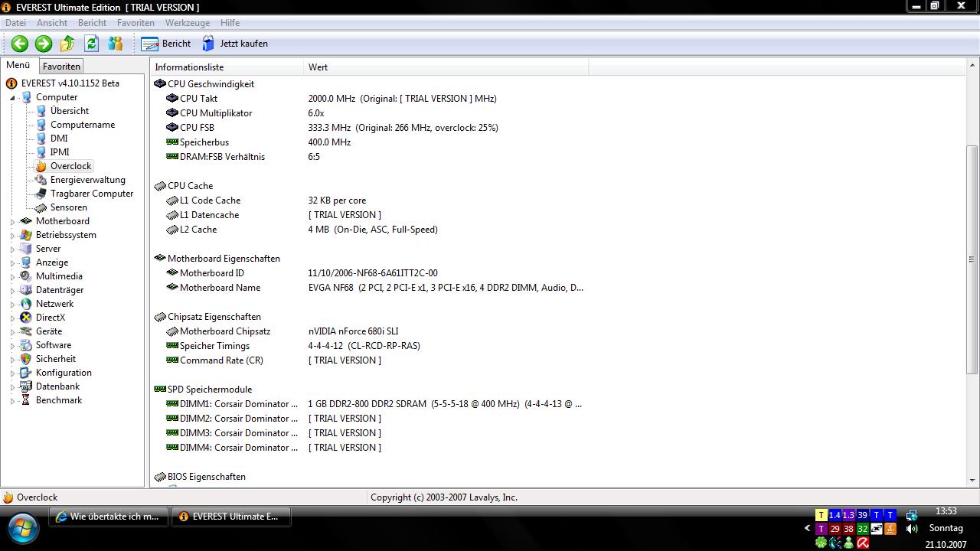
Task: Expand the Server tree node
Action: (12, 249)
